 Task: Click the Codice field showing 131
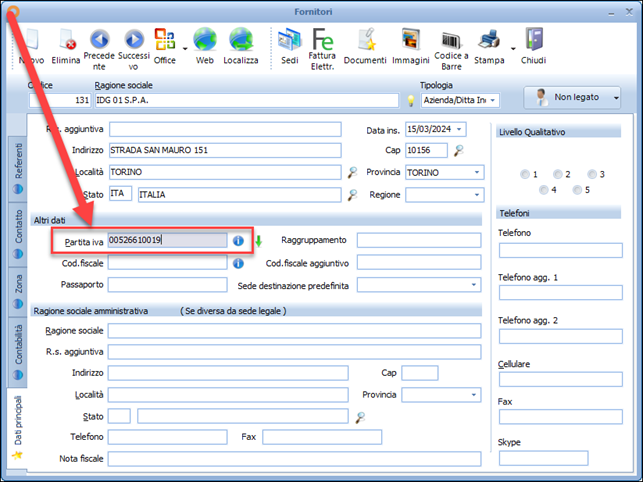pyautogui.click(x=60, y=101)
